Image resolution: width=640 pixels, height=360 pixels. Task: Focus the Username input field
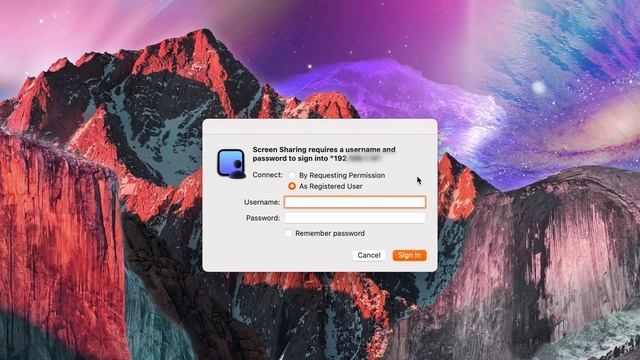point(355,202)
